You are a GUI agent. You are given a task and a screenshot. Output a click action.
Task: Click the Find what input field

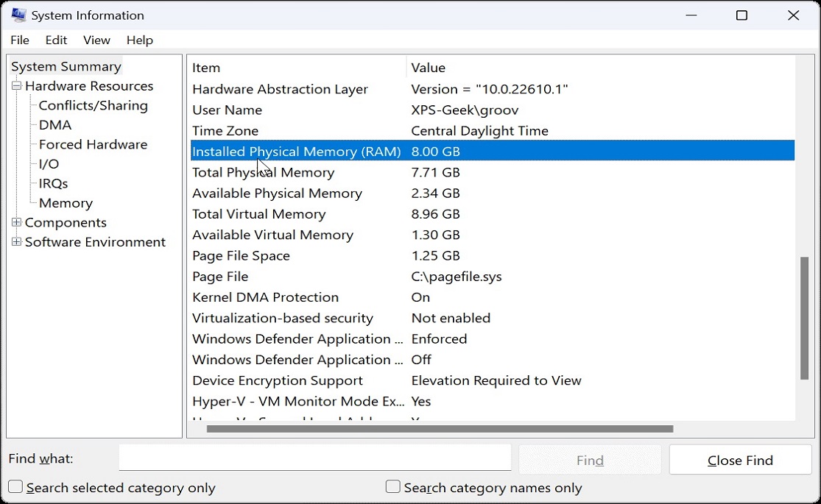click(x=314, y=458)
